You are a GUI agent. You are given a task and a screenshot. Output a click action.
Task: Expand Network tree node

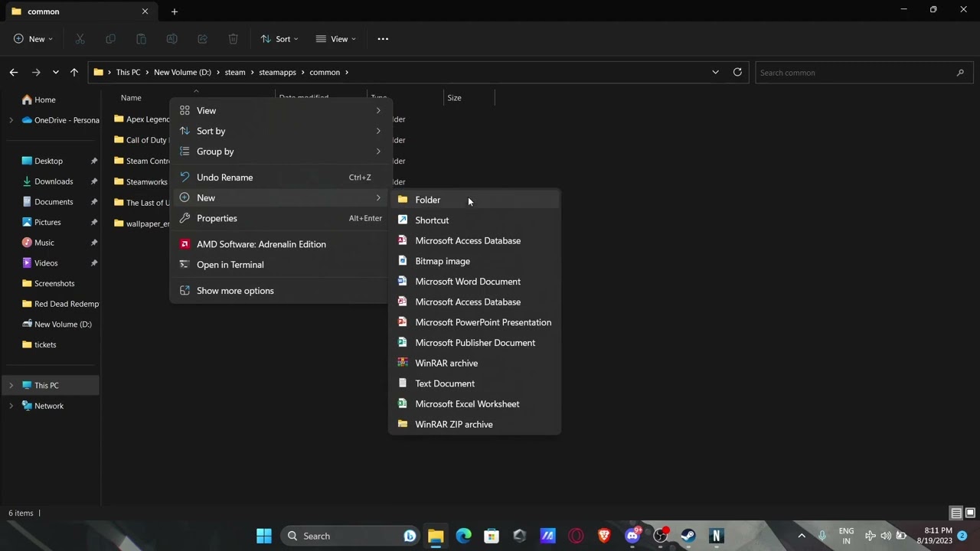(x=11, y=406)
